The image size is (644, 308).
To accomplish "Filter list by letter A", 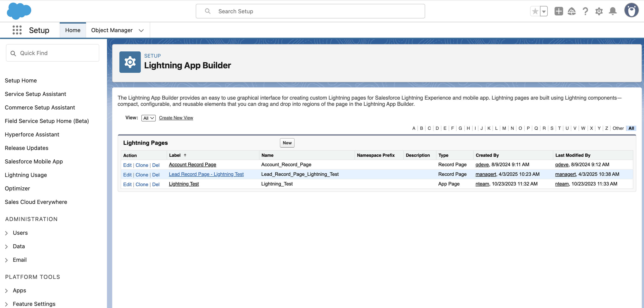I will pos(414,128).
